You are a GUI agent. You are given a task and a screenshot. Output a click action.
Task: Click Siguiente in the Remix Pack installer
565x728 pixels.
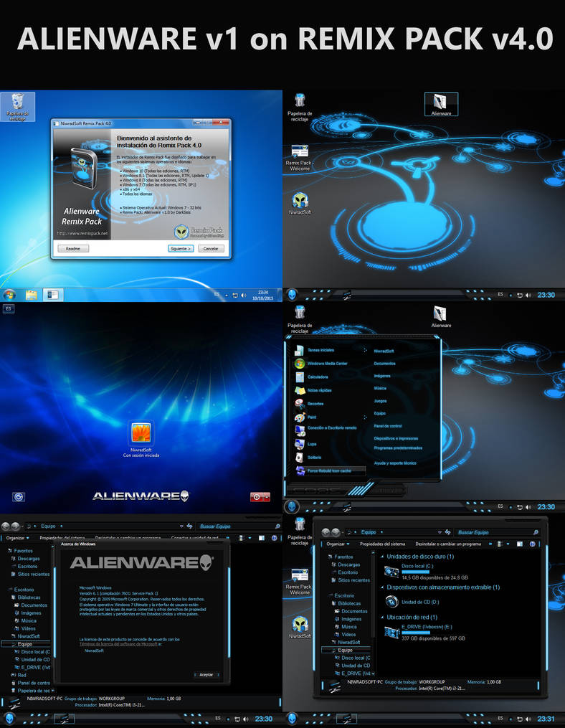180,248
